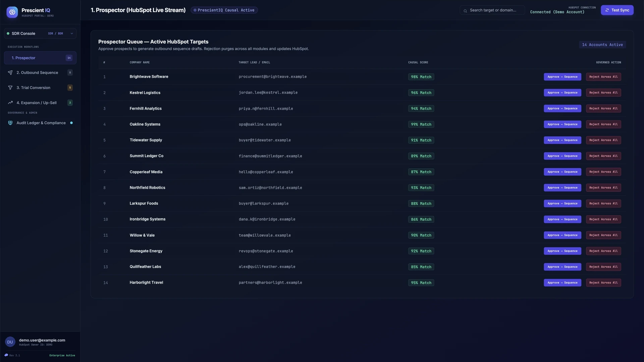Approve Fernhill Analytics for sequence

pos(562,109)
